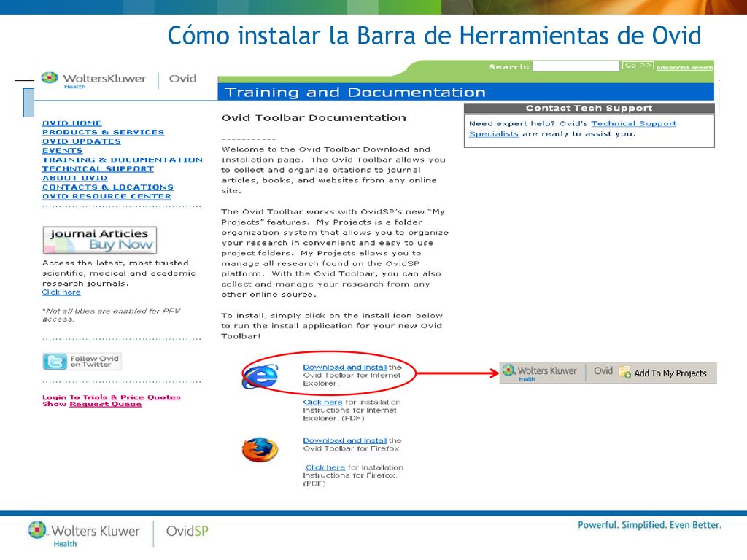Click the Wolters Kluwer logo in page header
The image size is (747, 560).
[93, 79]
